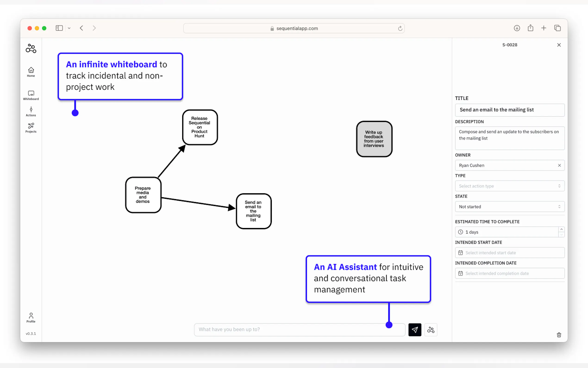This screenshot has height=368, width=588.
Task: Close the S-0028 details panel
Action: (x=559, y=45)
